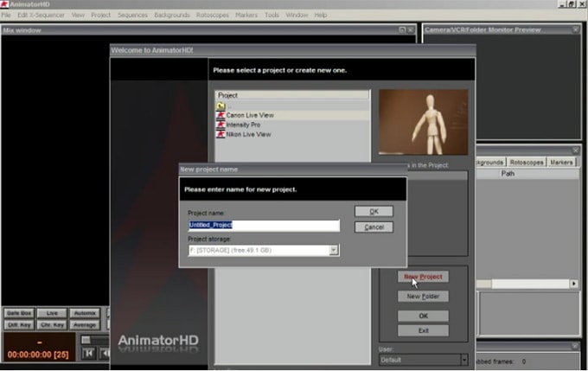Toggle the Average button
This screenshot has width=588, height=371.
point(85,325)
